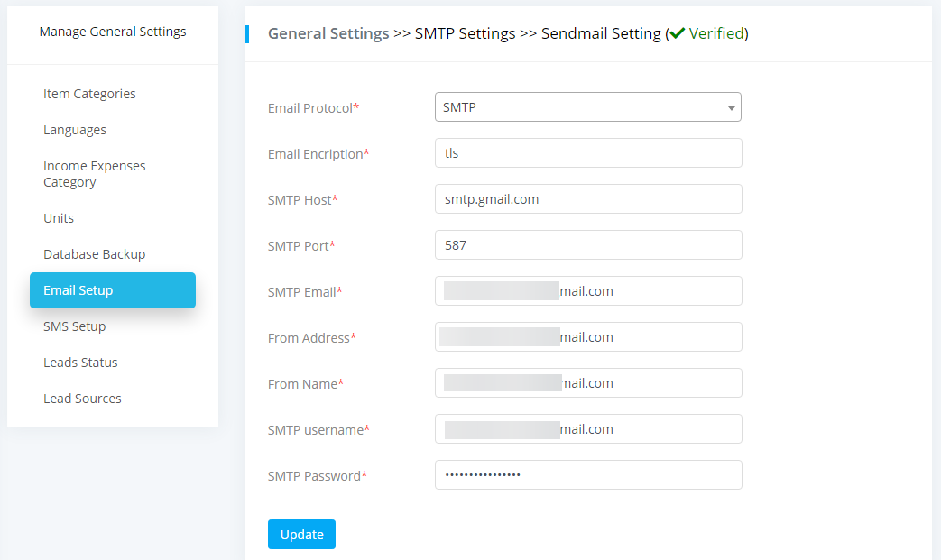This screenshot has height=560, width=941.
Task: Select Units in the sidebar
Action: [59, 218]
